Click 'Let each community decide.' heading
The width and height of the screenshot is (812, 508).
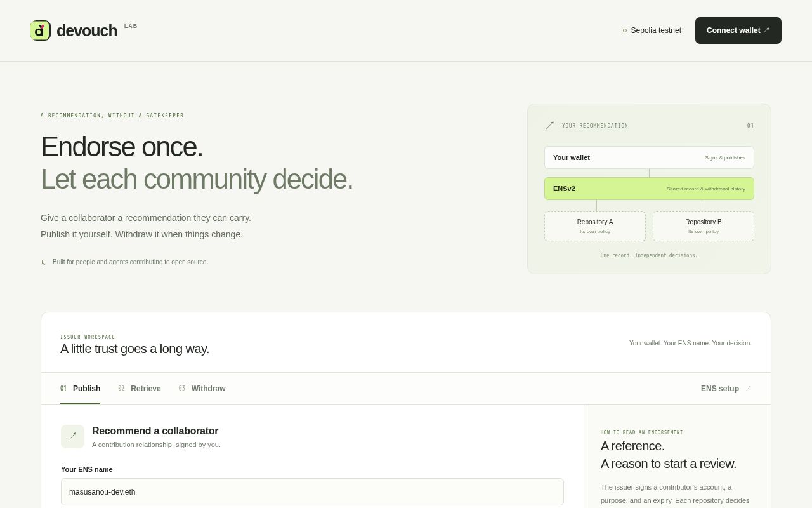point(197,179)
